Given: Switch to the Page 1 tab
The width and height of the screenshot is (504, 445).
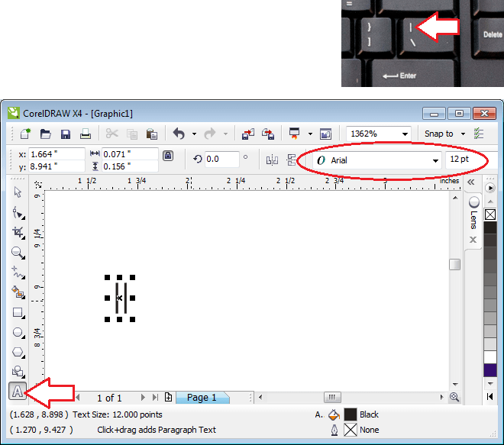Looking at the screenshot, I should click(202, 398).
